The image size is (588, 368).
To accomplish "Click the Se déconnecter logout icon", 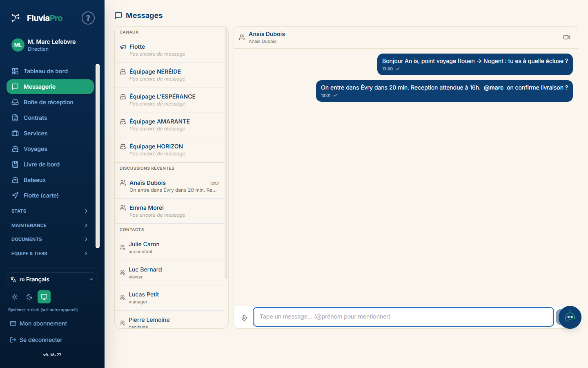I will (13, 340).
